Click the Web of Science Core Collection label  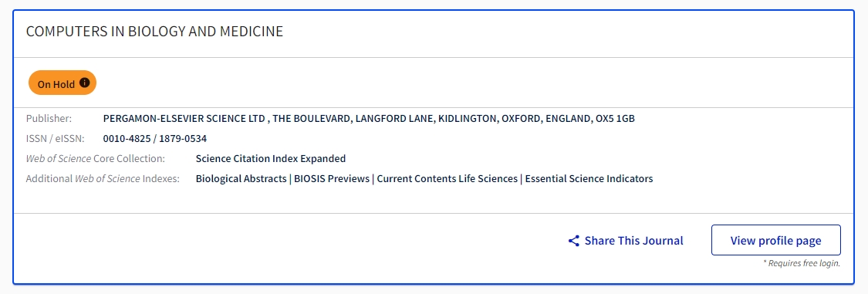95,159
